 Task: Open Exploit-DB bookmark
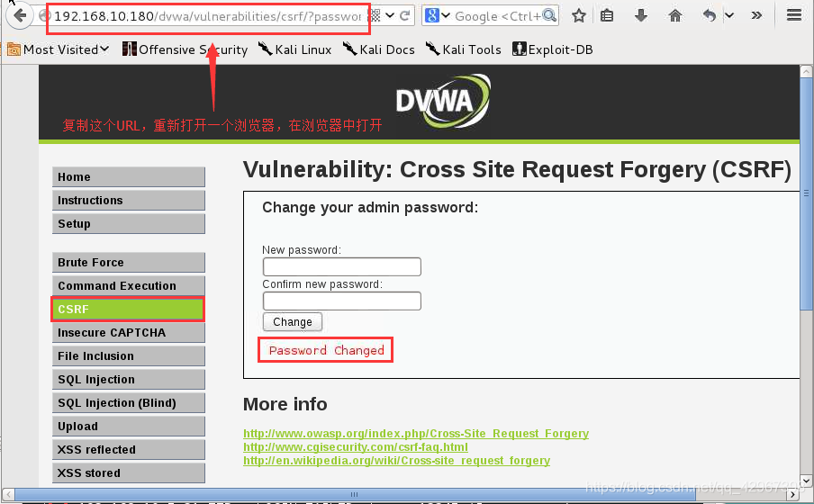[x=552, y=49]
